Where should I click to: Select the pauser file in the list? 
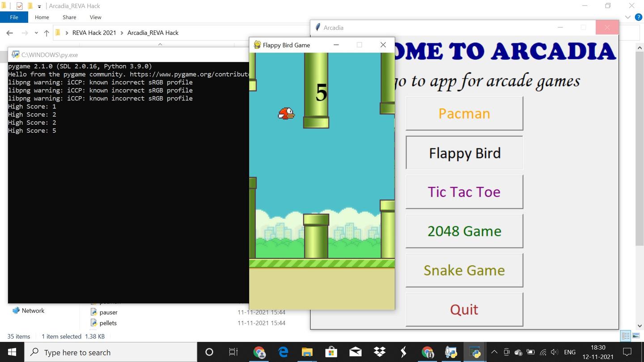(x=109, y=312)
